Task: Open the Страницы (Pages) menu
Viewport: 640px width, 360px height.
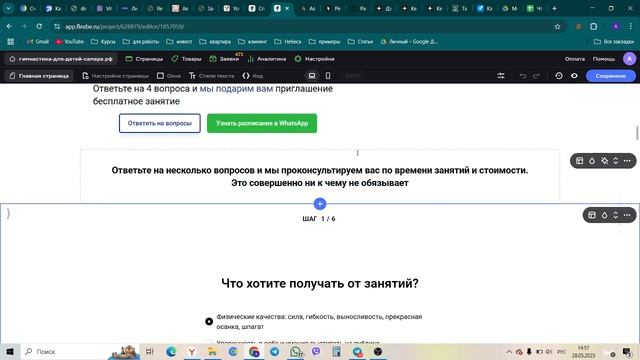Action: (x=144, y=59)
